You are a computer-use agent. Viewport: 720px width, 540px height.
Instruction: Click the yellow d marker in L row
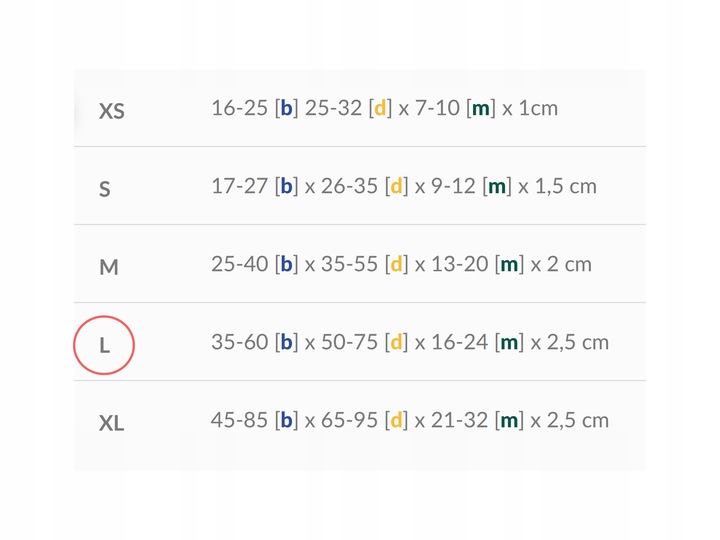[396, 342]
